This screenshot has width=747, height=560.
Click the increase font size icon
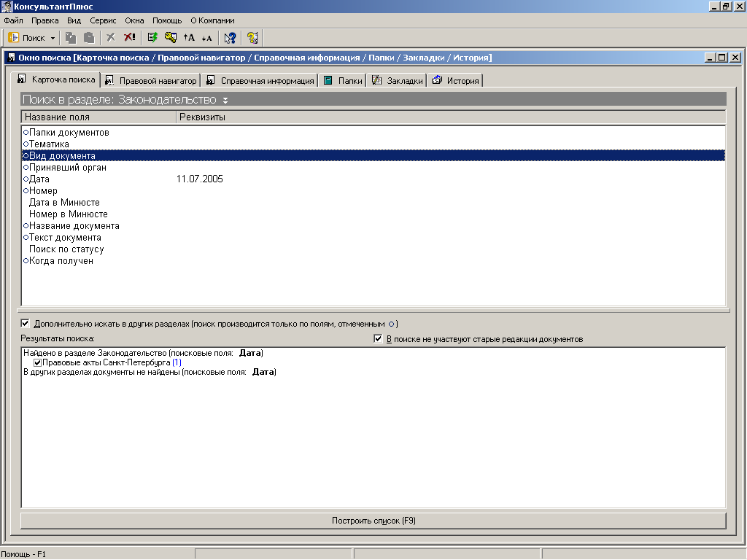[189, 38]
